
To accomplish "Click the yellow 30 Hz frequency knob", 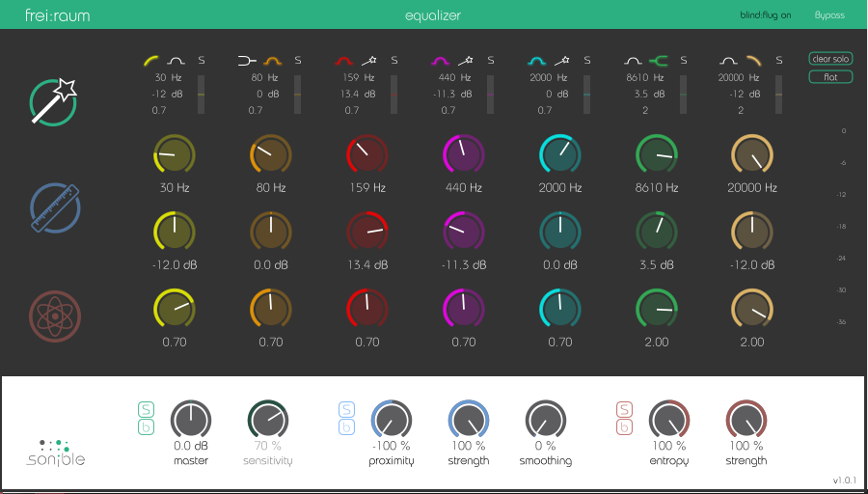I will click(x=175, y=155).
